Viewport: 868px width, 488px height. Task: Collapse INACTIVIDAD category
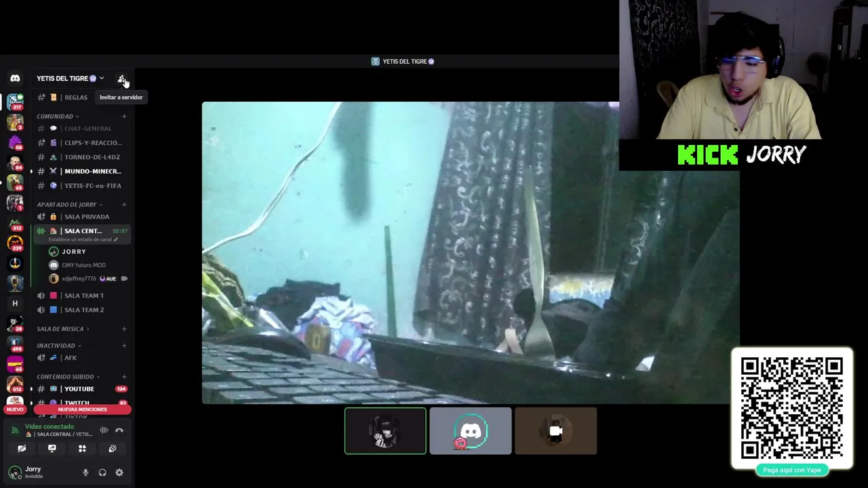tap(59, 346)
